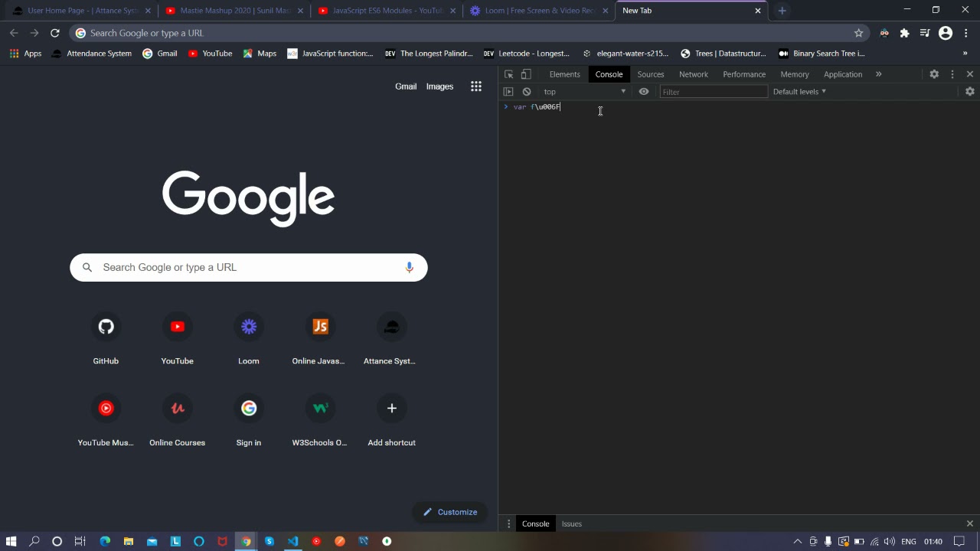Open the Application tab
The width and height of the screenshot is (980, 551).
click(x=843, y=74)
